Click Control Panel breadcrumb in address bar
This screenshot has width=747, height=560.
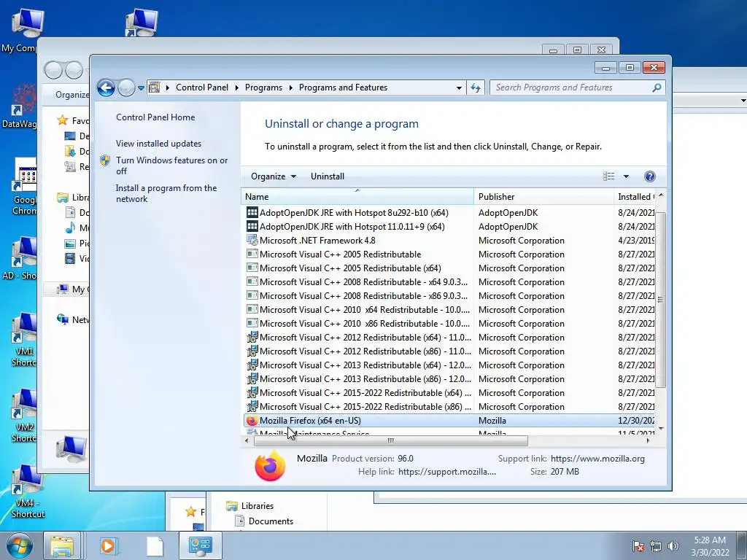tap(202, 87)
